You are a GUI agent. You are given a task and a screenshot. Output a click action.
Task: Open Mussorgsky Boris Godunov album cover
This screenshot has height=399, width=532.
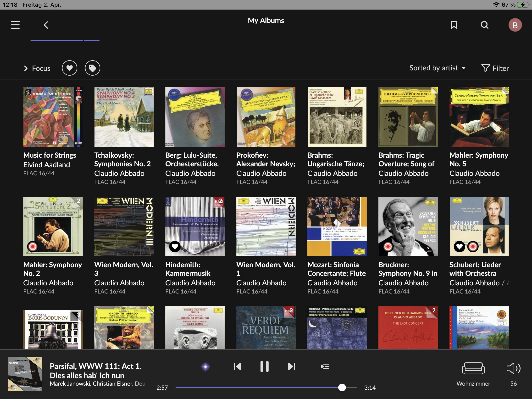53,330
